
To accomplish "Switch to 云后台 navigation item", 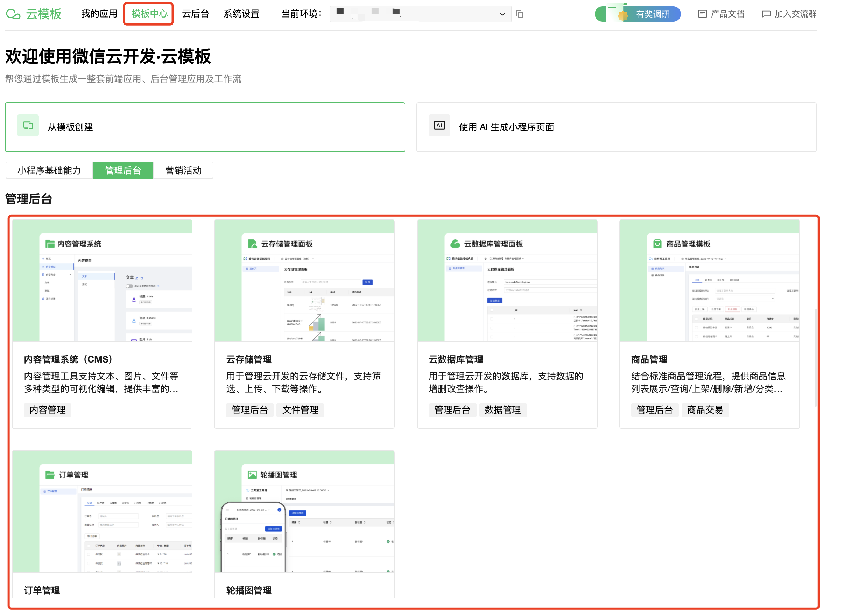I will pos(195,14).
